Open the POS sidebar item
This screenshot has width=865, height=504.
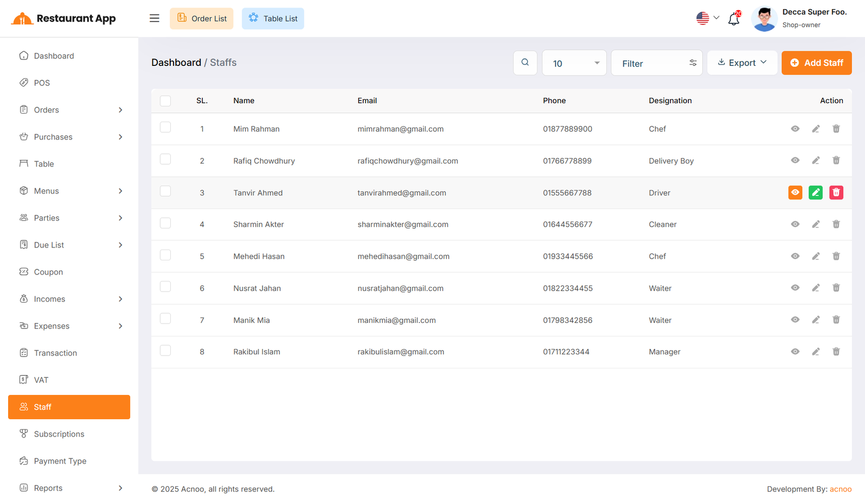tap(42, 83)
